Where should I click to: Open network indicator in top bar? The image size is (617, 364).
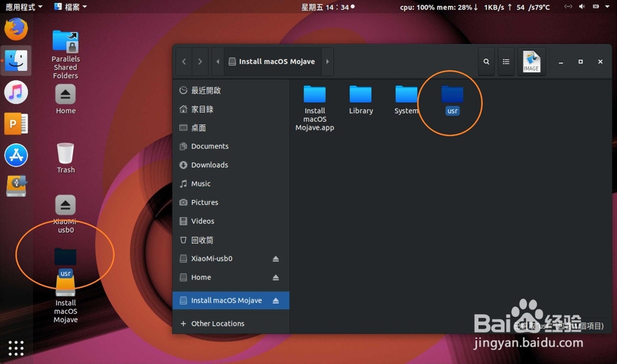pos(568,7)
